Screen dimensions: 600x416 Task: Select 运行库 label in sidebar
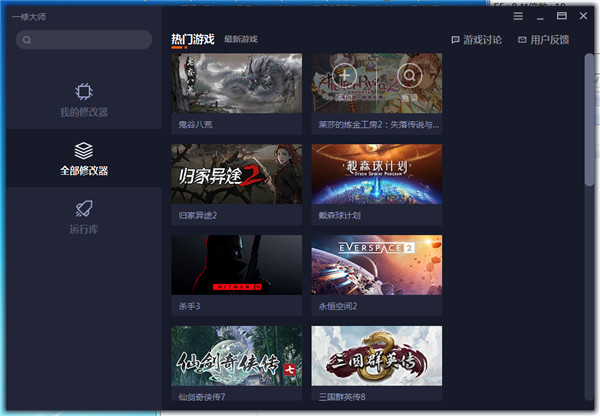84,229
